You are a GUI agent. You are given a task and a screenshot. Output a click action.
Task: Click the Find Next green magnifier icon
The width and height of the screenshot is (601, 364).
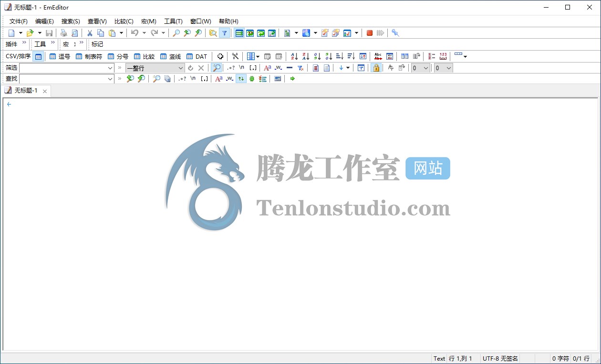(141, 79)
